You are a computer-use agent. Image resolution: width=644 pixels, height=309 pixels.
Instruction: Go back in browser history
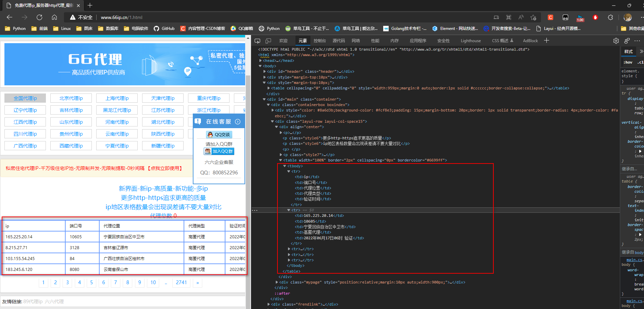pyautogui.click(x=10, y=17)
